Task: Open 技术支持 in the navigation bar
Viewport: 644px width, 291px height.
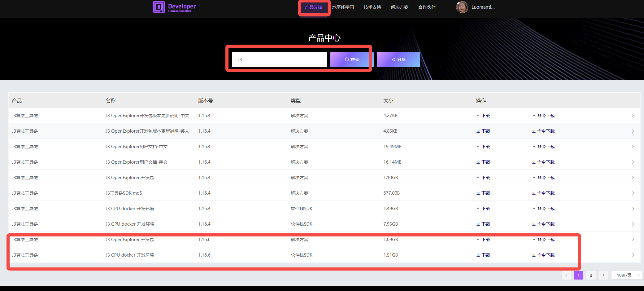Action: (372, 7)
